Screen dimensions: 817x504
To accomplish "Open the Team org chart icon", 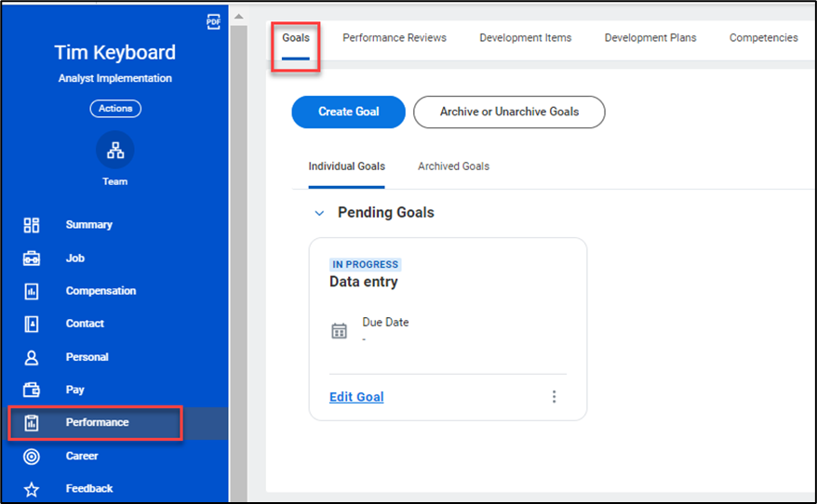I will click(x=115, y=151).
